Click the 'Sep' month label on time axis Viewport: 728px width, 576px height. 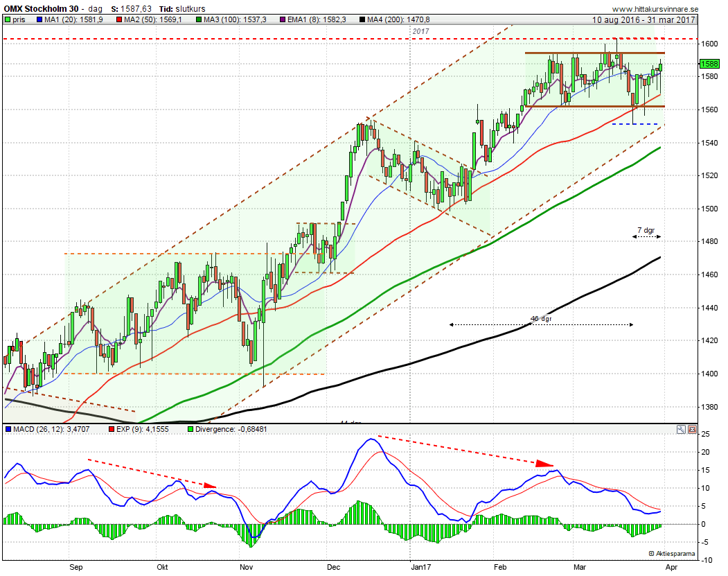(76, 567)
